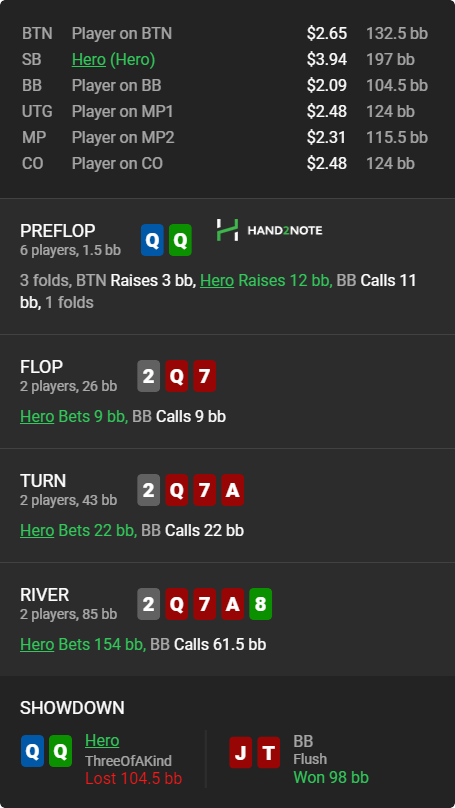Click the red T showdown card
The height and width of the screenshot is (808, 455).
[268, 752]
